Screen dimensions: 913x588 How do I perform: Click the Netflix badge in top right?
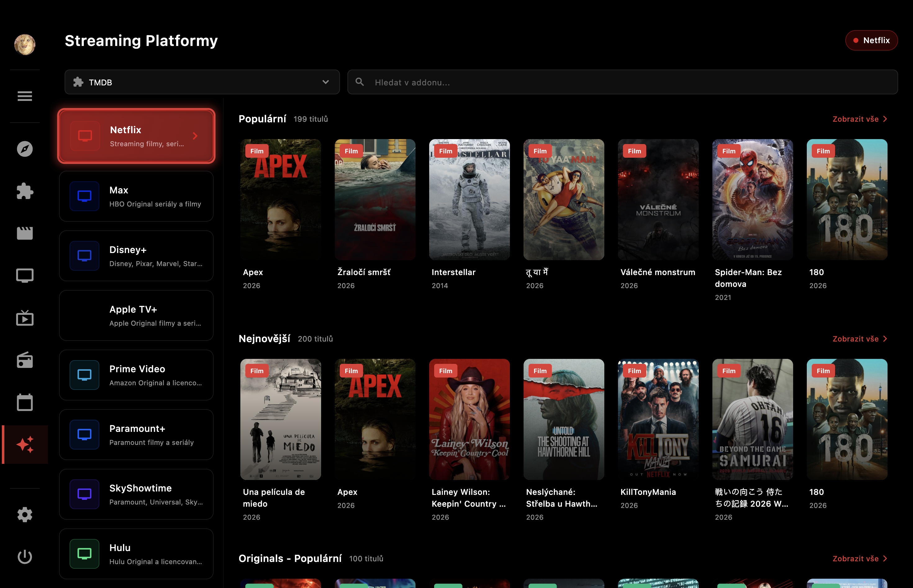click(x=871, y=40)
